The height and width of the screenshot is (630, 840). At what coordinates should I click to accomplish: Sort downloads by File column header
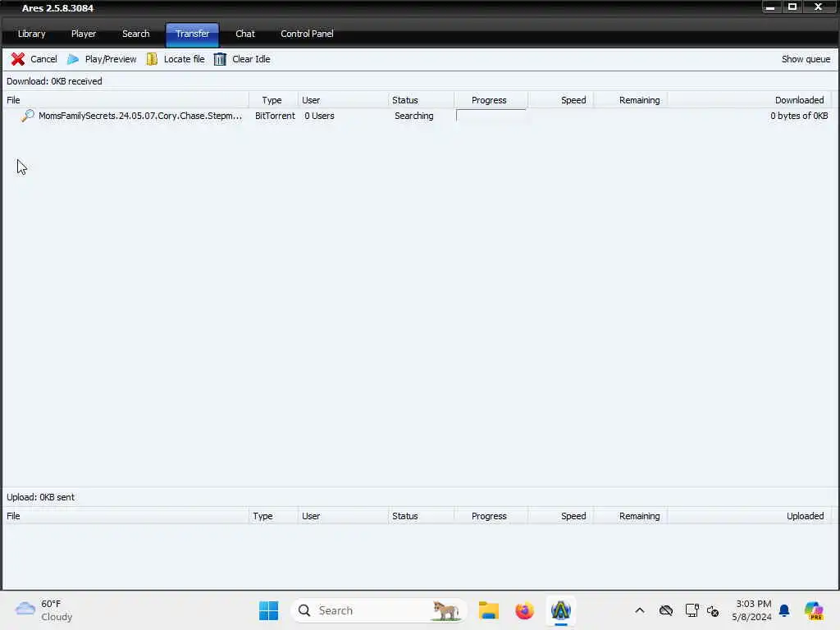[126, 100]
